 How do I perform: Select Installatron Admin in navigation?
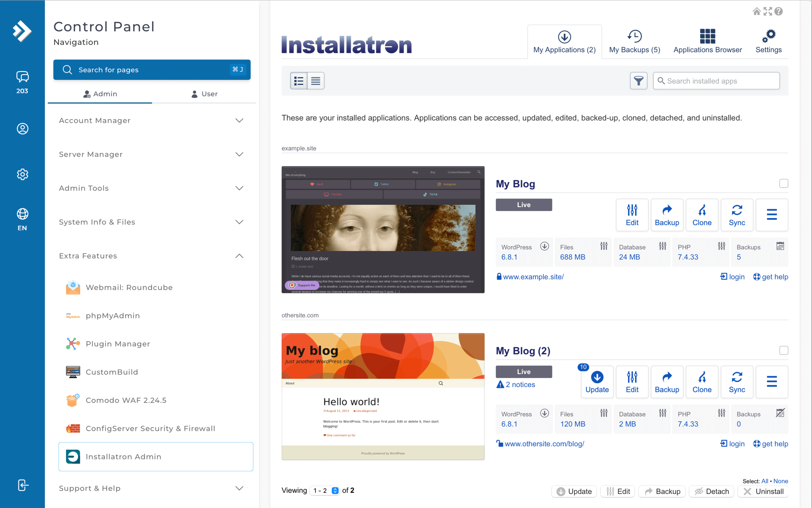(x=156, y=457)
